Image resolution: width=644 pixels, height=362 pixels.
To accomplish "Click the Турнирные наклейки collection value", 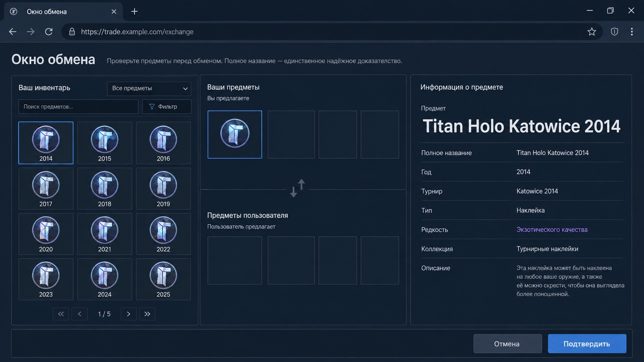I will coord(547,249).
